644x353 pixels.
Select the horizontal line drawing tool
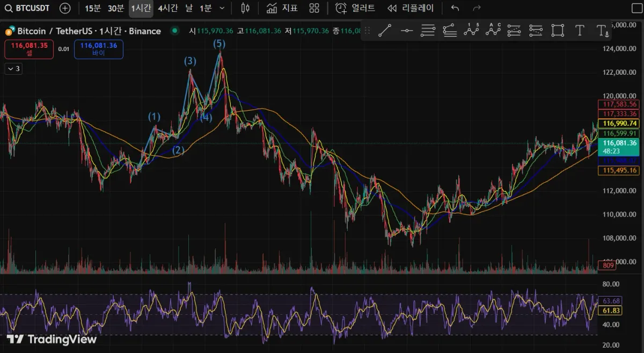(x=406, y=31)
